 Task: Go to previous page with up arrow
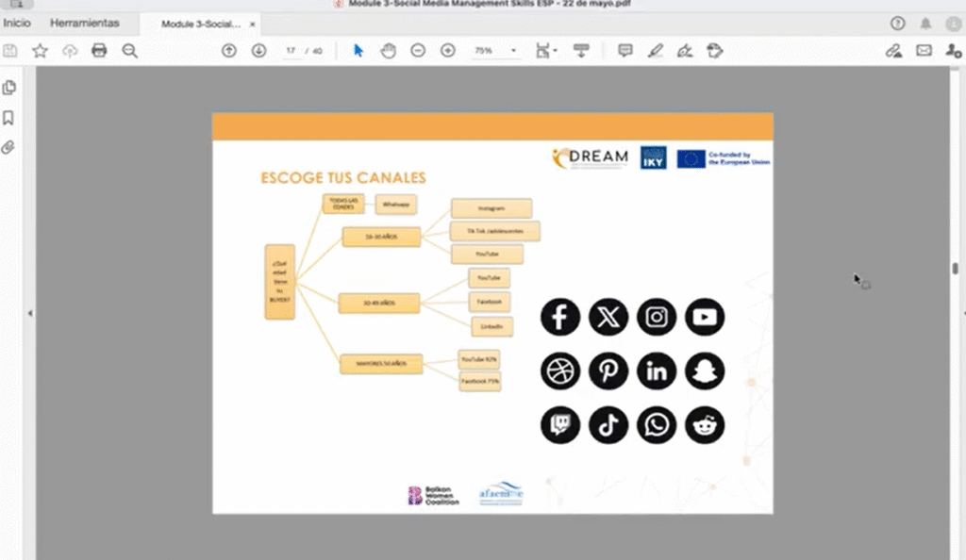click(229, 51)
